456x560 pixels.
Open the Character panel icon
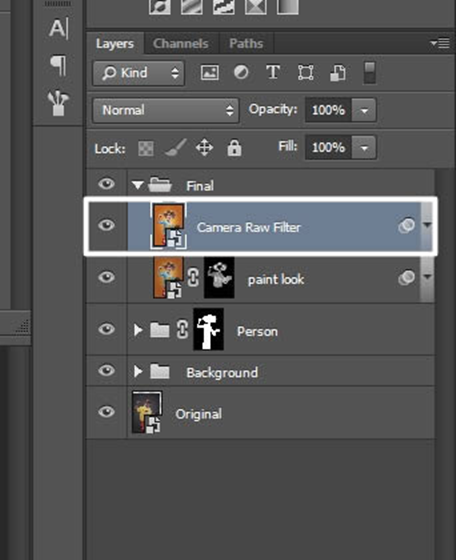click(59, 28)
